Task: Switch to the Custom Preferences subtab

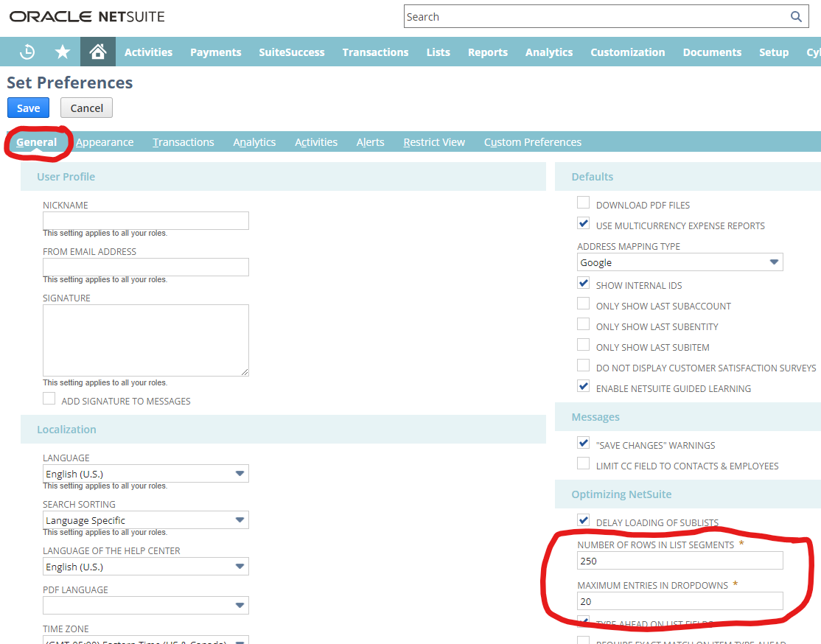Action: pos(533,142)
